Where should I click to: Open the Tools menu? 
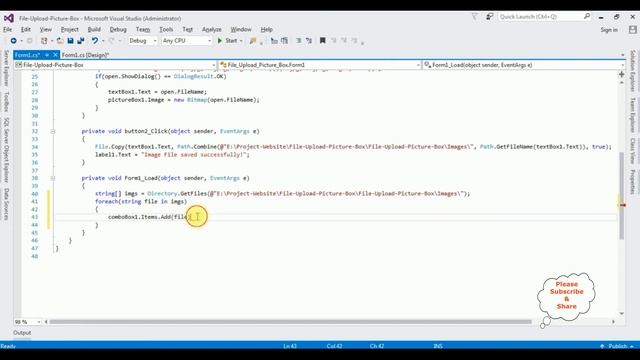click(166, 29)
